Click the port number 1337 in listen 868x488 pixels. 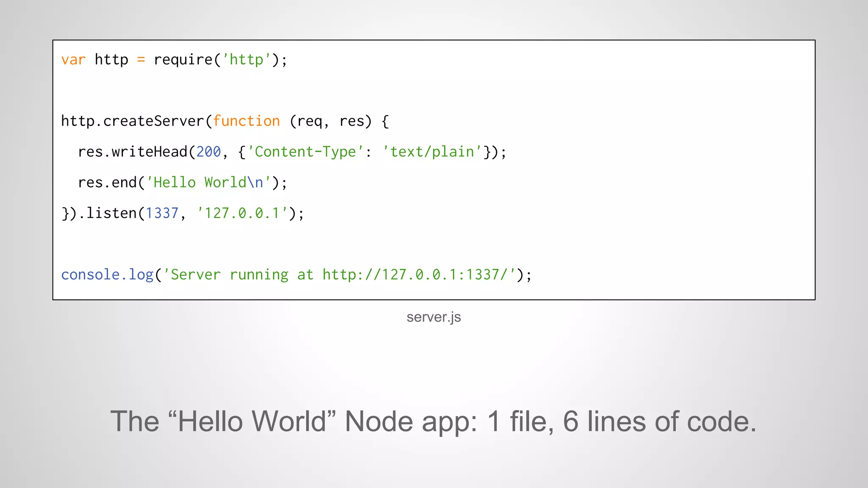tap(162, 213)
